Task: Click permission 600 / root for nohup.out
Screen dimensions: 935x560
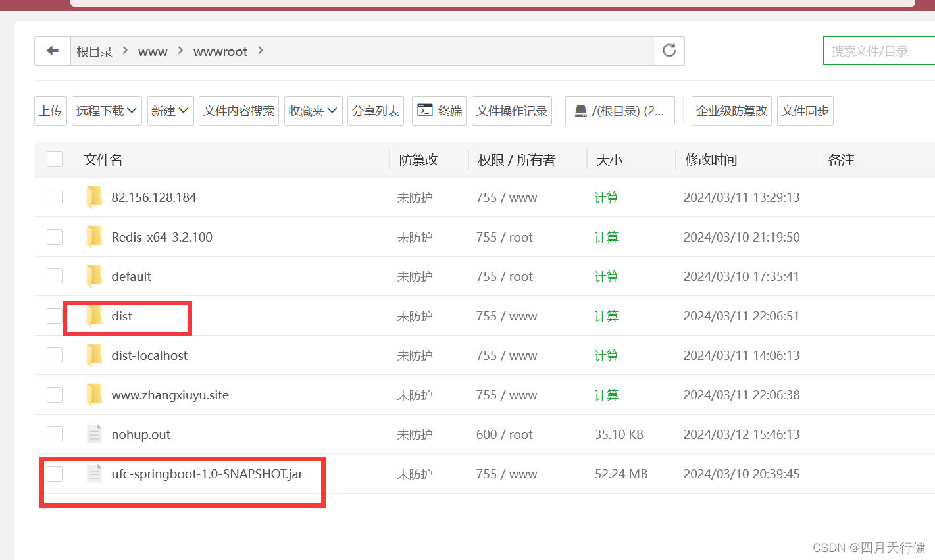Action: pos(505,434)
